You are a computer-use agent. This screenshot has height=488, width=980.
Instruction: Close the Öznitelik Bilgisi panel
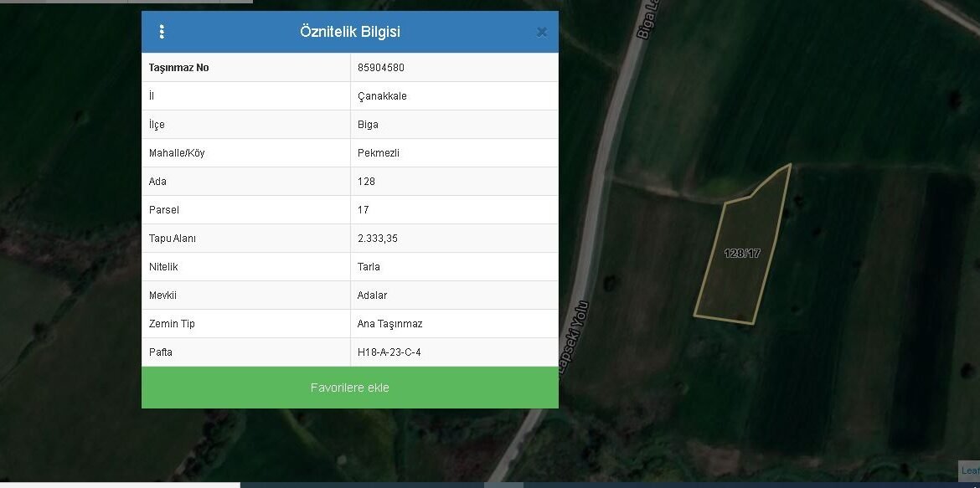[541, 33]
